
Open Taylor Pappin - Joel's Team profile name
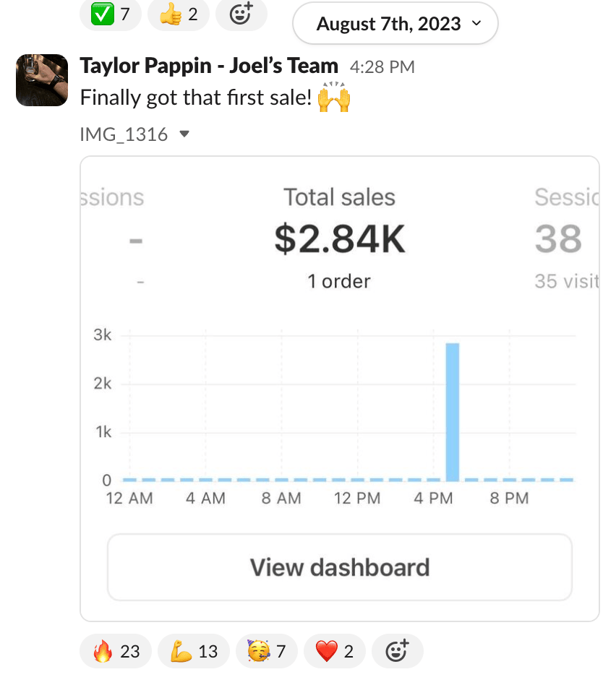209,66
